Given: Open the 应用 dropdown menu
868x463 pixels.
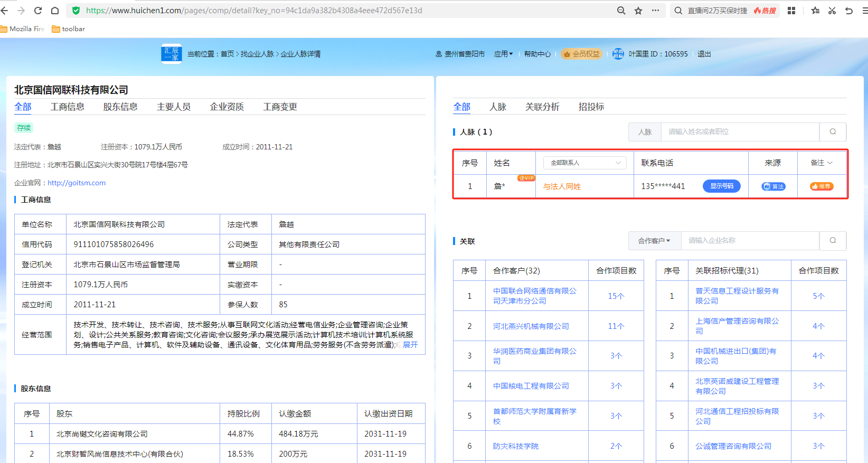Looking at the screenshot, I should (x=503, y=54).
